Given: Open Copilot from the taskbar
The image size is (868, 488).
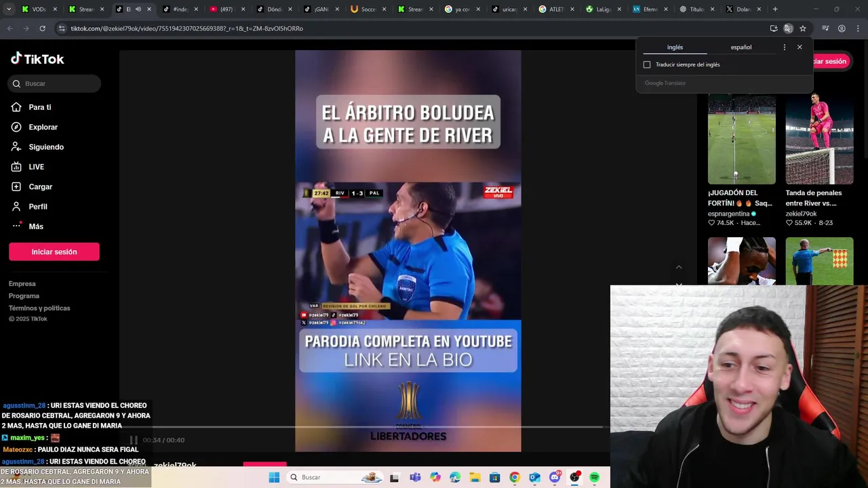Looking at the screenshot, I should pyautogui.click(x=435, y=477).
